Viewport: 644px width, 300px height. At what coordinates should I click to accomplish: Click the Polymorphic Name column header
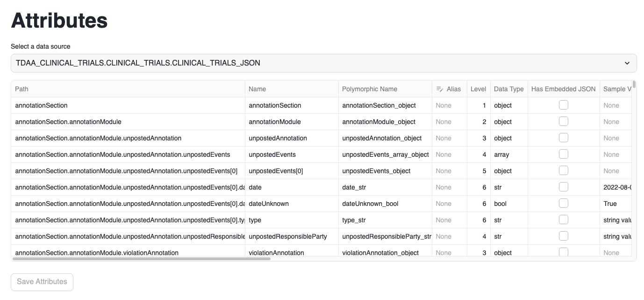pyautogui.click(x=369, y=89)
